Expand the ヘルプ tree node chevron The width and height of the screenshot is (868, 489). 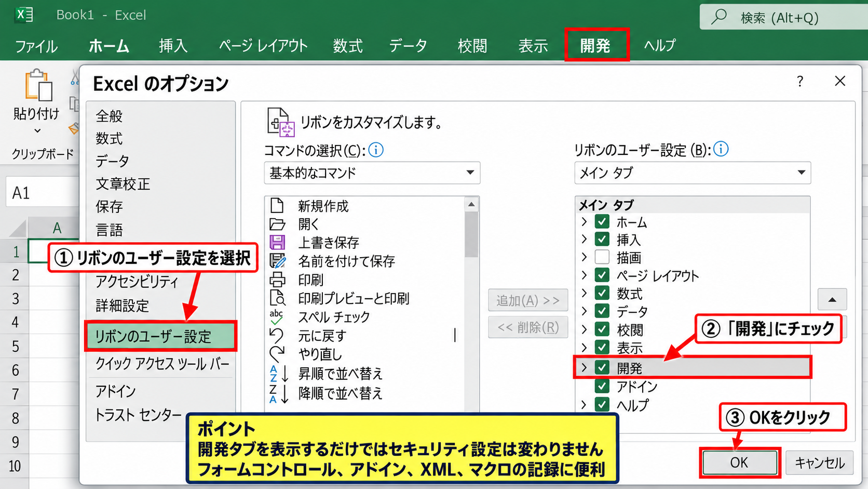(585, 404)
